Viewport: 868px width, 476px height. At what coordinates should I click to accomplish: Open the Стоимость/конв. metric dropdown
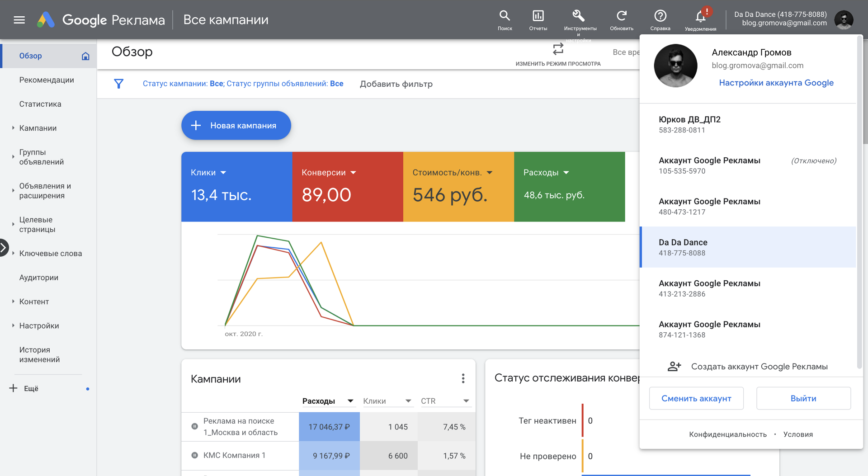pyautogui.click(x=490, y=173)
